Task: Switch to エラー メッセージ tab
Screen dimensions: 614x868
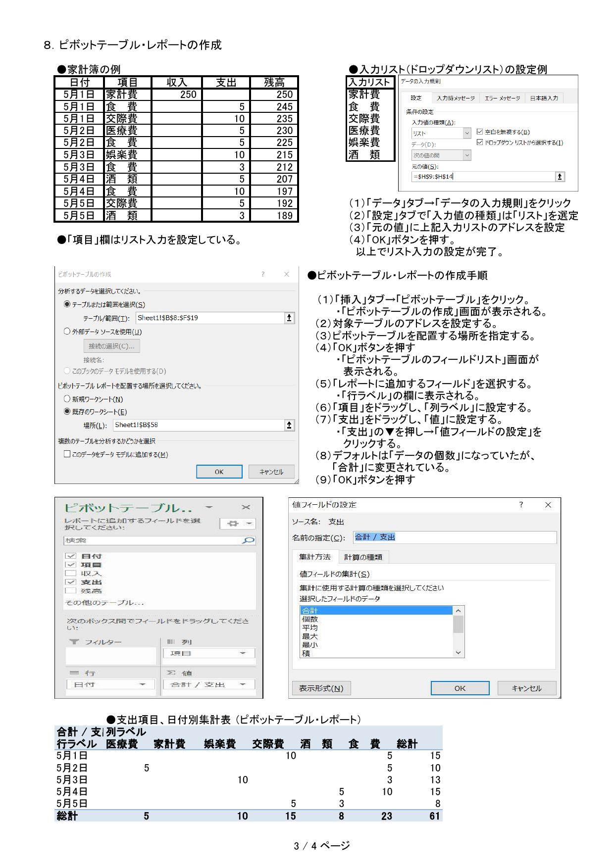Action: point(502,98)
